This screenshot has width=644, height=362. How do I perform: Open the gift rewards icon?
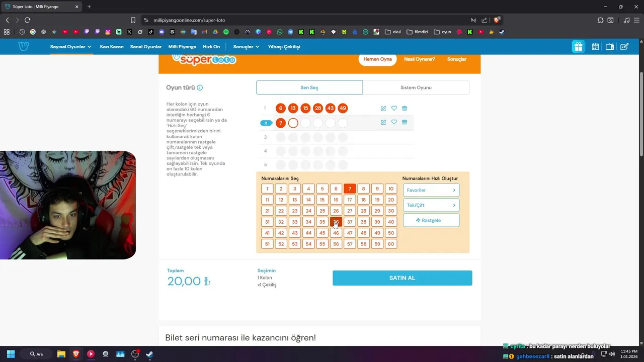coord(578,47)
